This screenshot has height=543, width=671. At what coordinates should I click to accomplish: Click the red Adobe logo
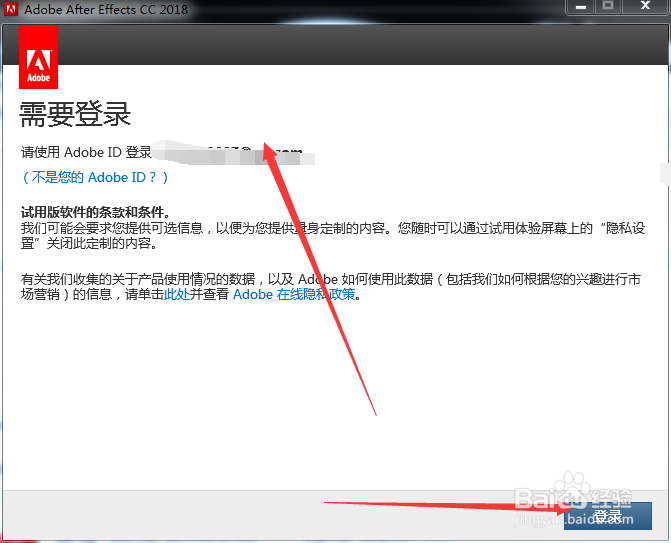(39, 57)
